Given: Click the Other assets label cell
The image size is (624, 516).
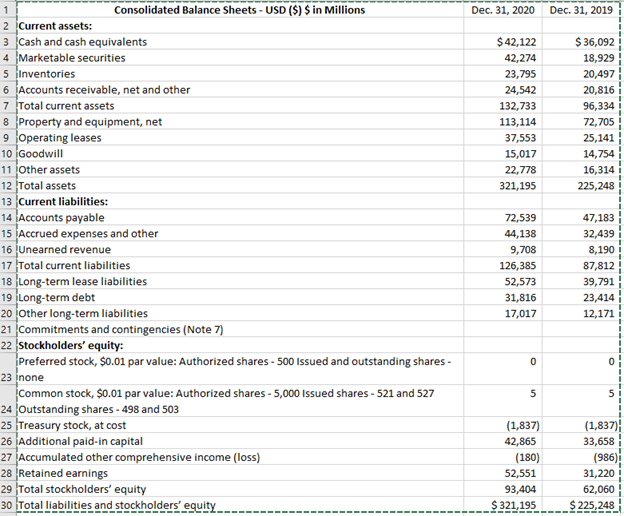Looking at the screenshot, I should coord(240,169).
